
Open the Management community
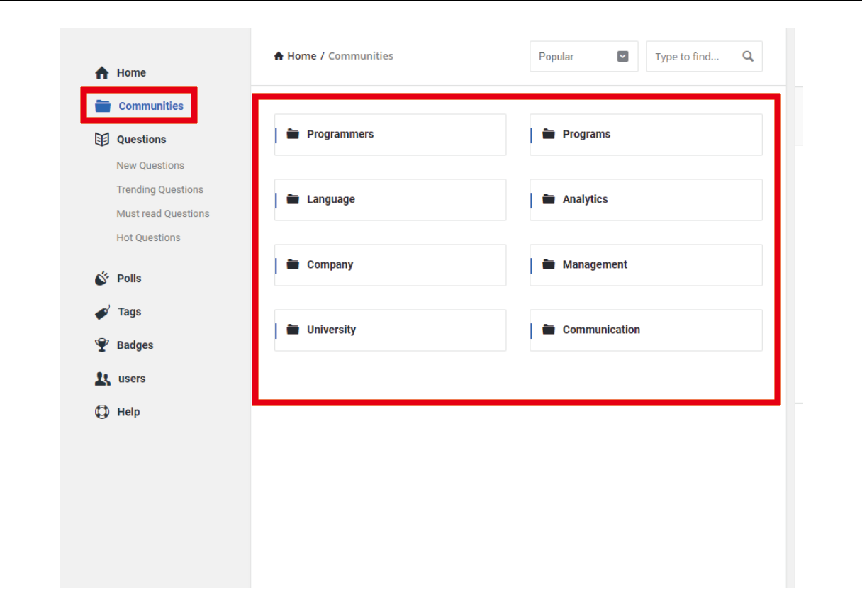[x=646, y=265]
